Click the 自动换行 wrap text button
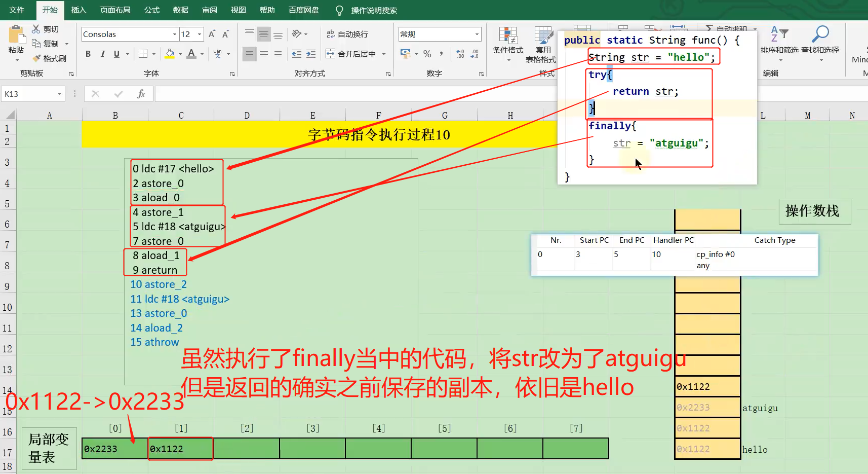The image size is (868, 474). (347, 34)
